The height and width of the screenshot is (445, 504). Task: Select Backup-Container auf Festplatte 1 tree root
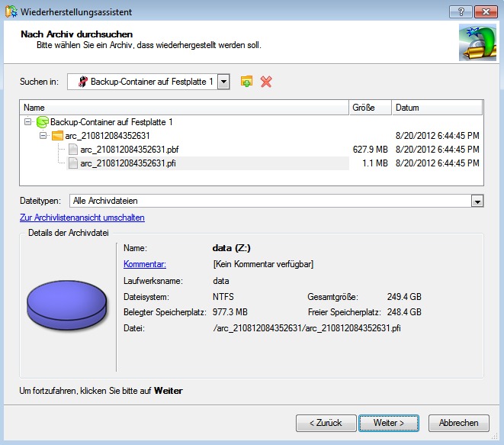111,122
